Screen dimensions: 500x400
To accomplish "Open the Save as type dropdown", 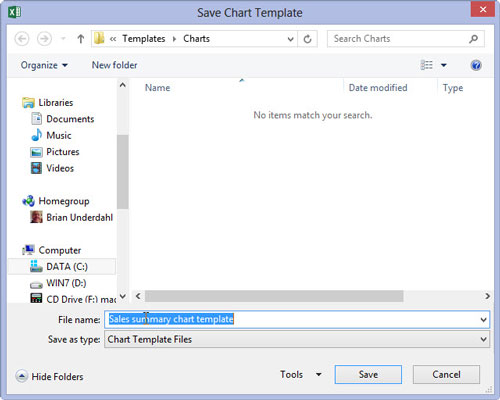I will [x=297, y=339].
